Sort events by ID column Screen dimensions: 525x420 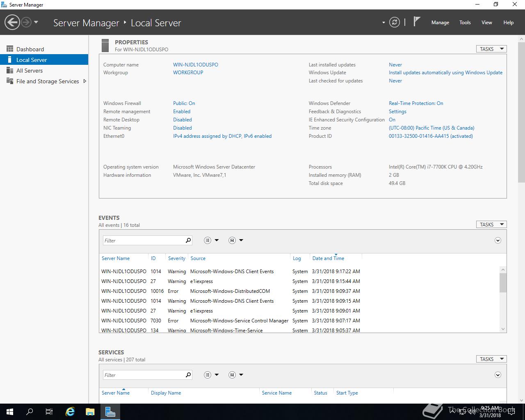(x=153, y=258)
